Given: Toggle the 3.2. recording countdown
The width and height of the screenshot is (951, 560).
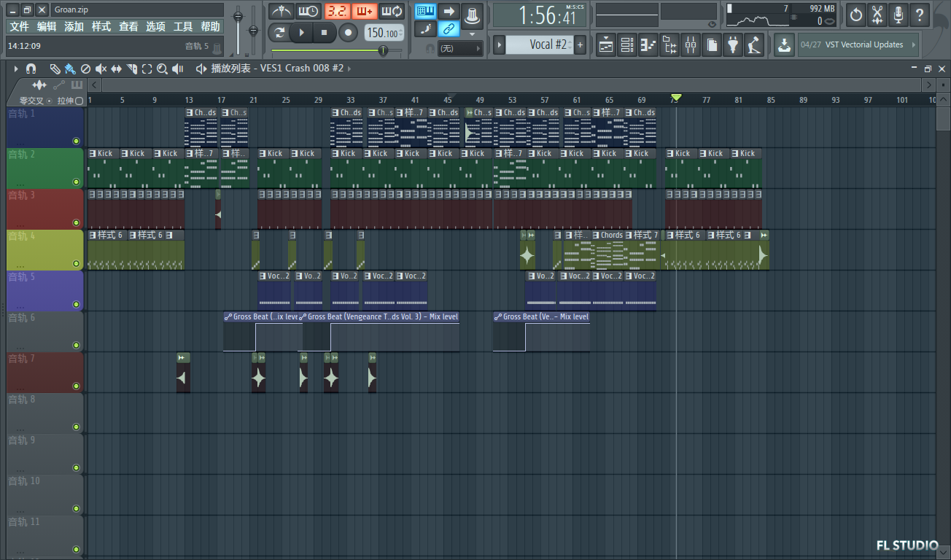Looking at the screenshot, I should click(336, 11).
